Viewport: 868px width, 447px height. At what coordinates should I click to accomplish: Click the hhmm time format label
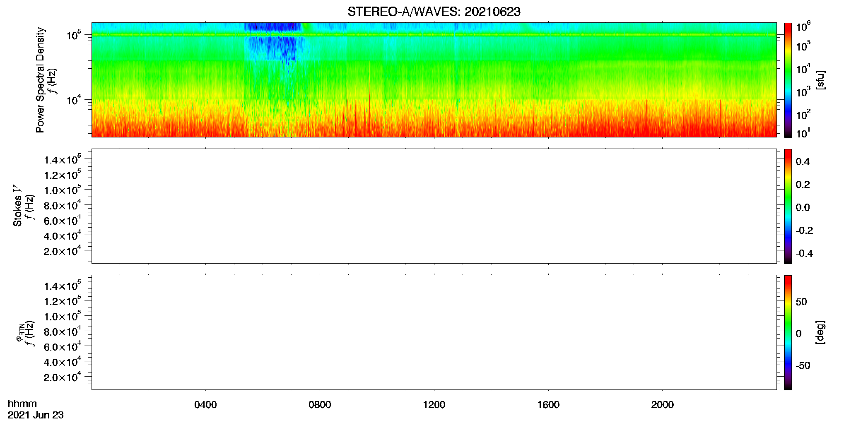coord(22,404)
